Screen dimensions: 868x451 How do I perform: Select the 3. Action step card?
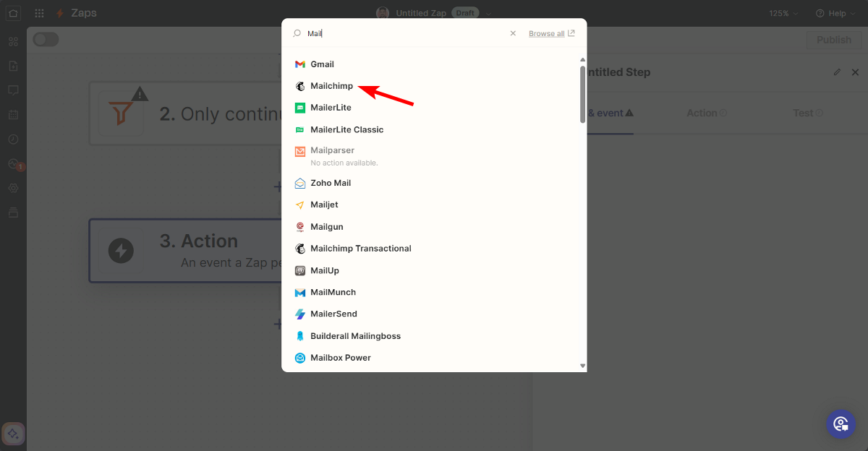tap(185, 251)
